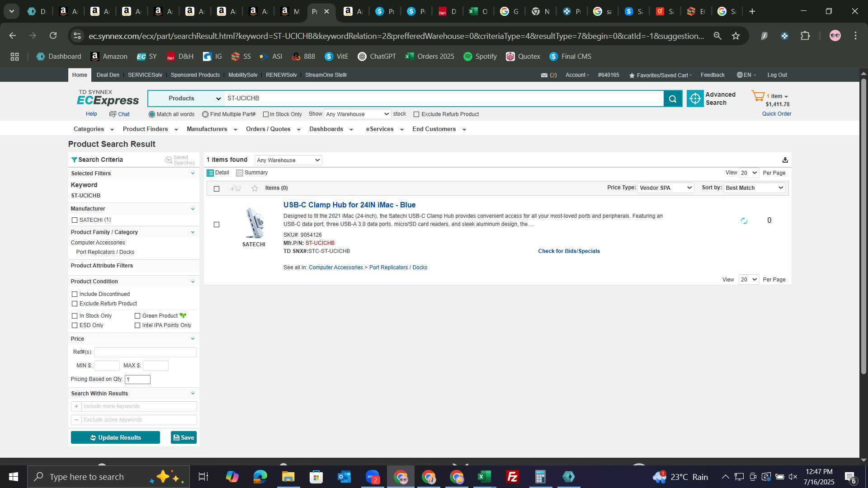868x488 pixels.
Task: Tick the select-all items checkbox
Action: point(217,189)
